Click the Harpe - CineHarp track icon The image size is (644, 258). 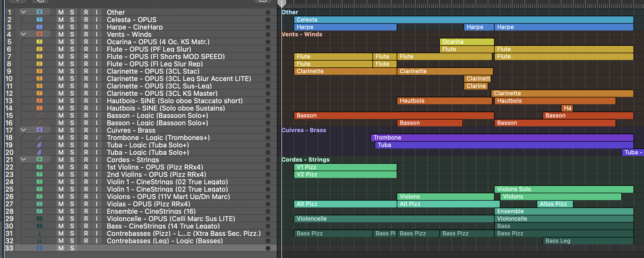tap(39, 27)
